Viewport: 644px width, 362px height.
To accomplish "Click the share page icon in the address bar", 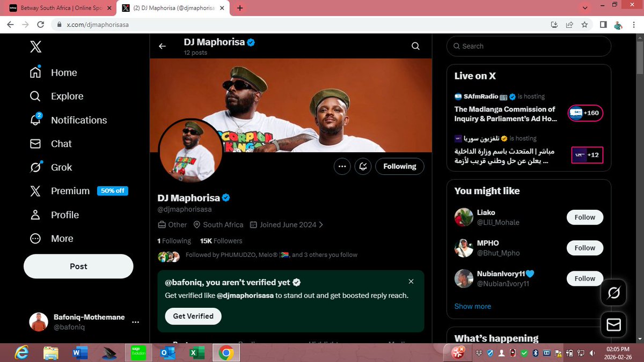I will (x=569, y=25).
